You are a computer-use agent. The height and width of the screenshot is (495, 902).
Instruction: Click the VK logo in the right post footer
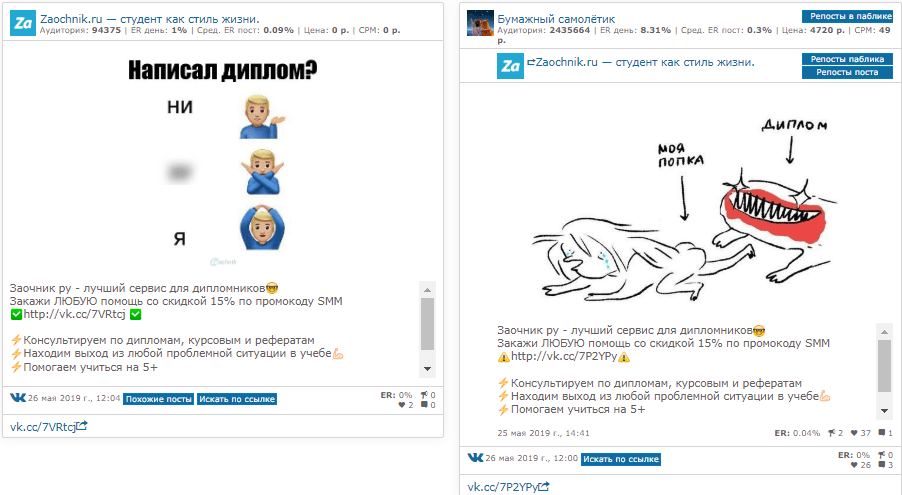[x=475, y=458]
